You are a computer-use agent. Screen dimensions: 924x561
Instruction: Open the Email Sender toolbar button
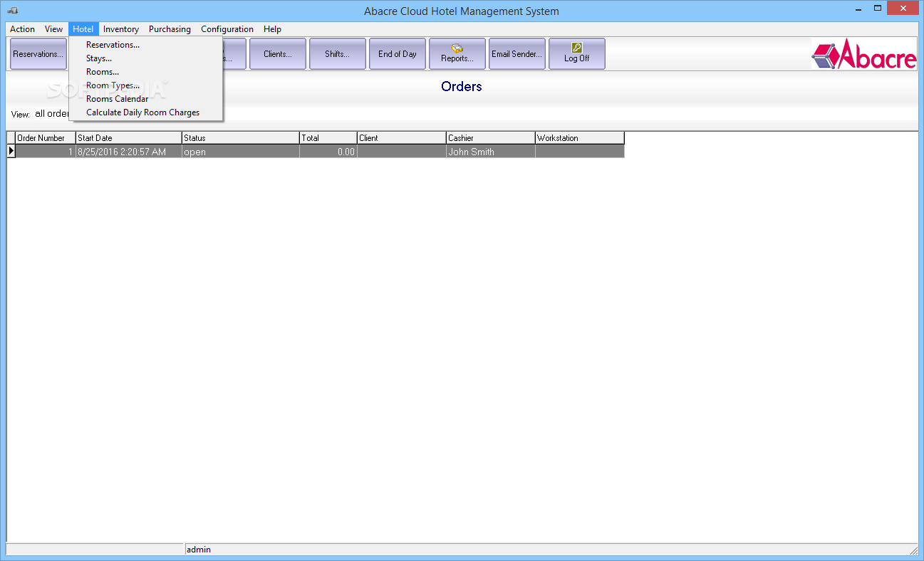[517, 54]
